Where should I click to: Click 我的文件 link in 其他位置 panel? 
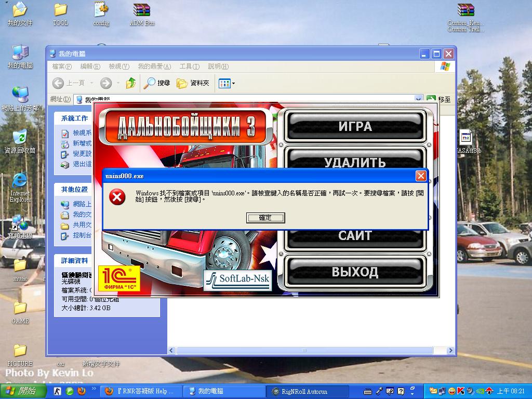point(77,215)
